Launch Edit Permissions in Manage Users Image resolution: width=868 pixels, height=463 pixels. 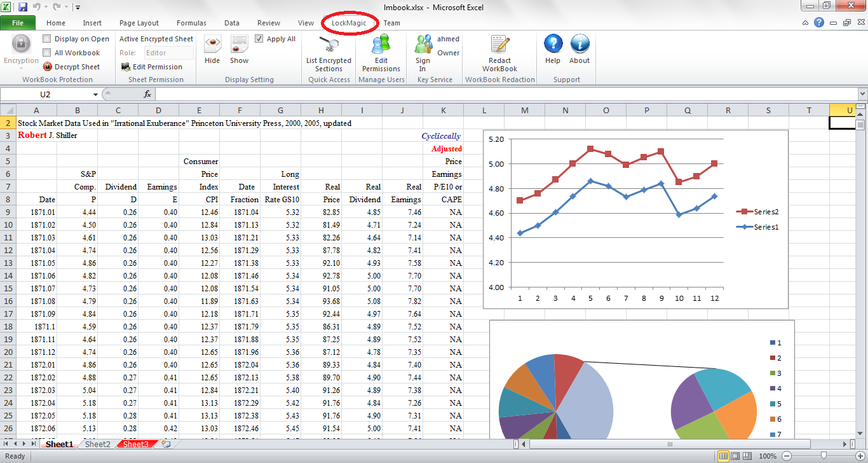pyautogui.click(x=380, y=54)
